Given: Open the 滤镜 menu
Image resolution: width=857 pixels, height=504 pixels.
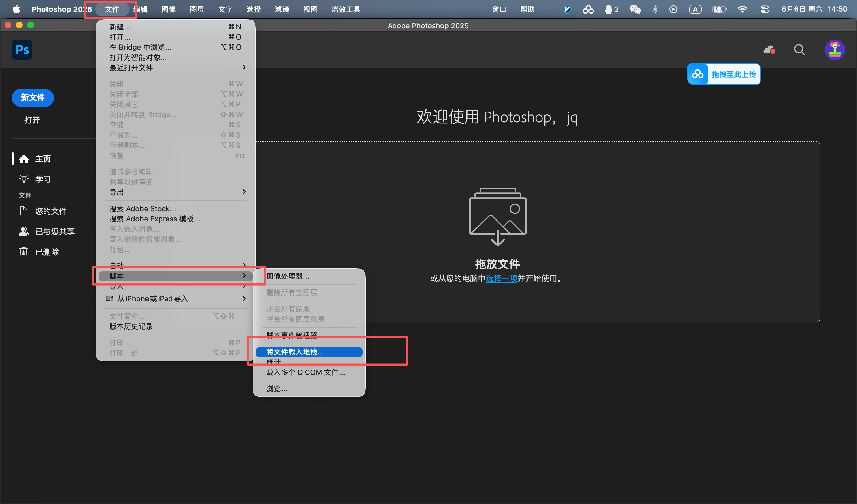Looking at the screenshot, I should (x=282, y=9).
